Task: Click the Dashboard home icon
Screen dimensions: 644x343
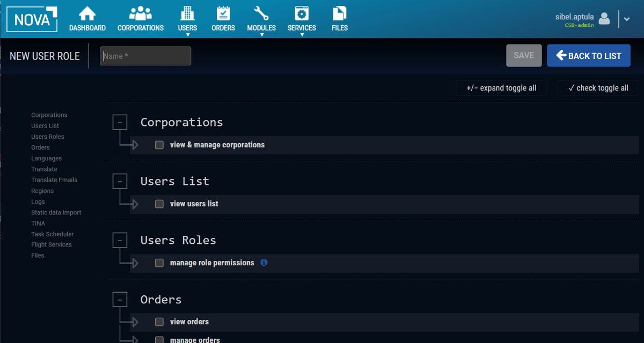Action: (87, 13)
